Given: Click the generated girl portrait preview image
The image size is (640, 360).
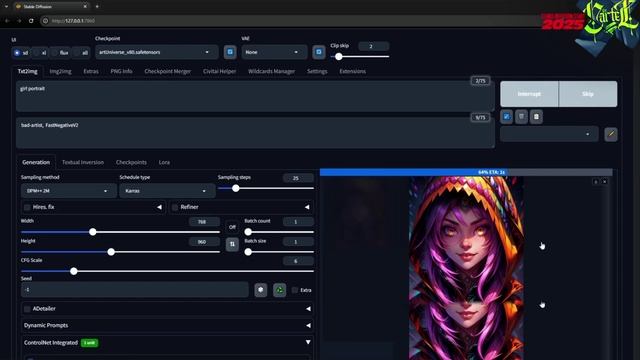Looking at the screenshot, I should coord(466,268).
